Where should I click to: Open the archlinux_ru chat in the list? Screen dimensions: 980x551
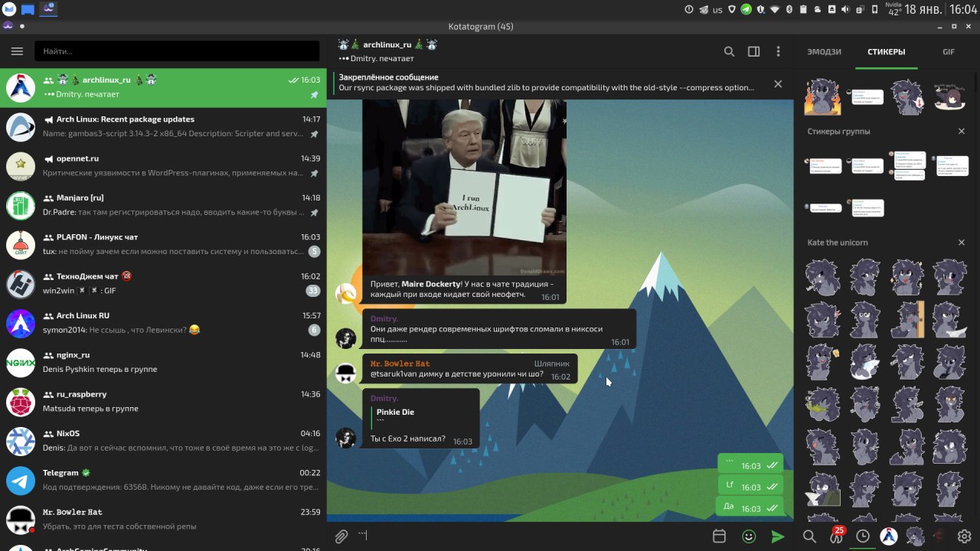(163, 88)
